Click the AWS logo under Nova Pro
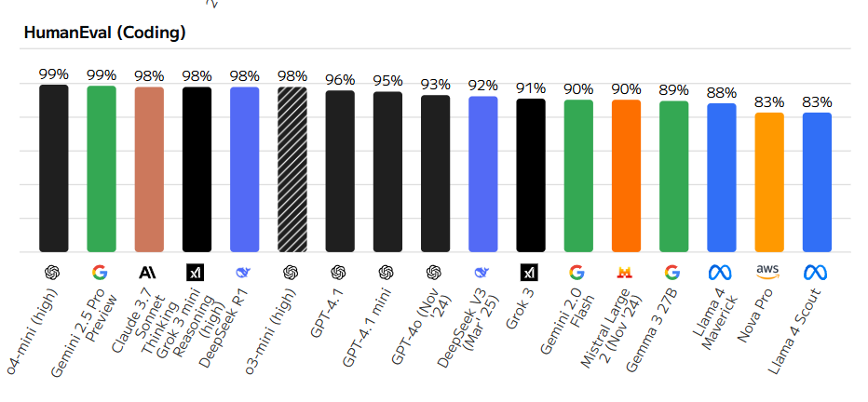 pyautogui.click(x=767, y=272)
